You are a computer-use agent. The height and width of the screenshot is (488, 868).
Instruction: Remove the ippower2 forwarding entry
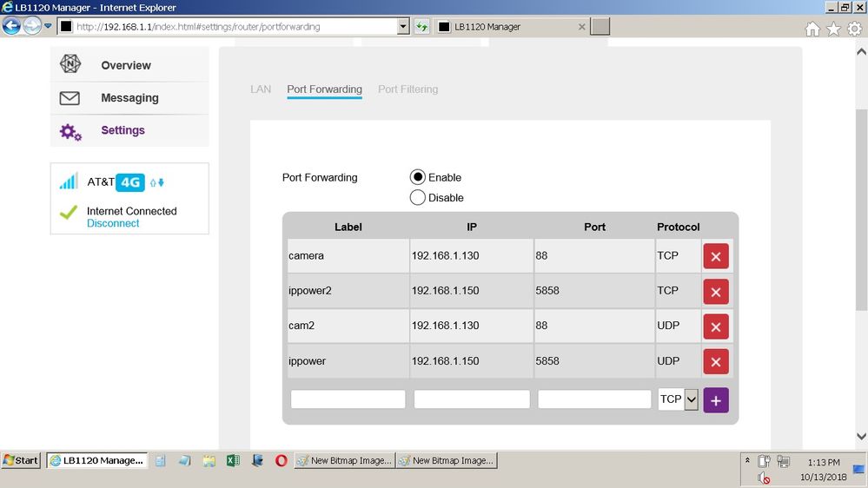715,292
